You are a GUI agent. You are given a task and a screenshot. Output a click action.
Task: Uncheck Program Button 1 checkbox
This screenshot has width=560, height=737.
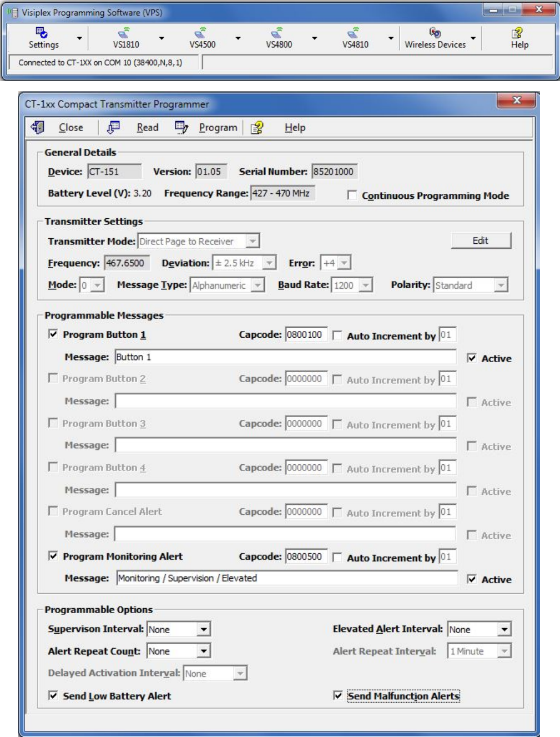53,334
